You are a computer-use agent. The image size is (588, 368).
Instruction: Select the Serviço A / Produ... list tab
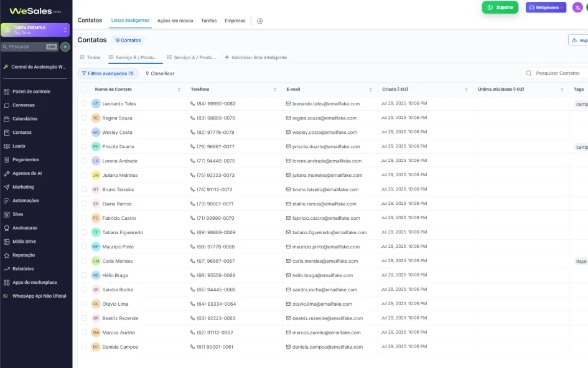192,57
